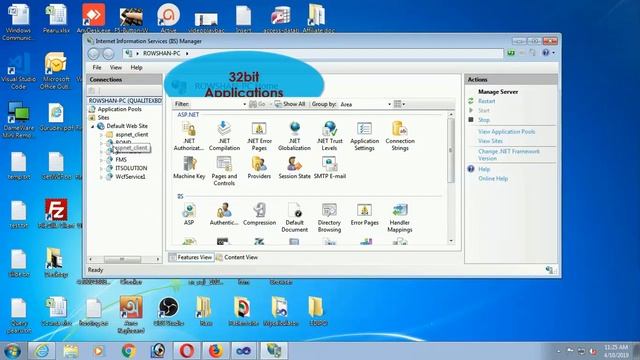This screenshot has height=360, width=640.
Task: Open .NET Trust Levels feature
Action: 329,136
